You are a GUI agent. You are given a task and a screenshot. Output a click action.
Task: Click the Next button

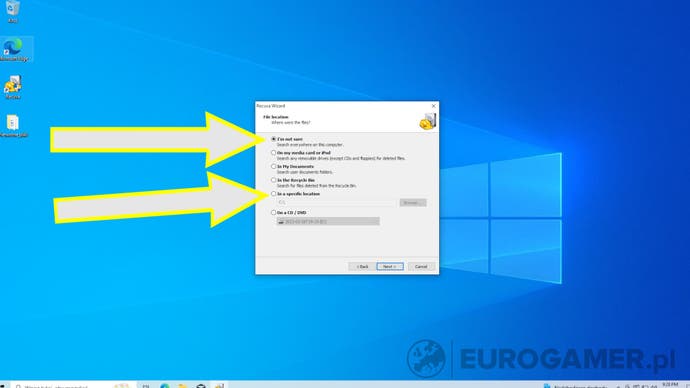390,267
